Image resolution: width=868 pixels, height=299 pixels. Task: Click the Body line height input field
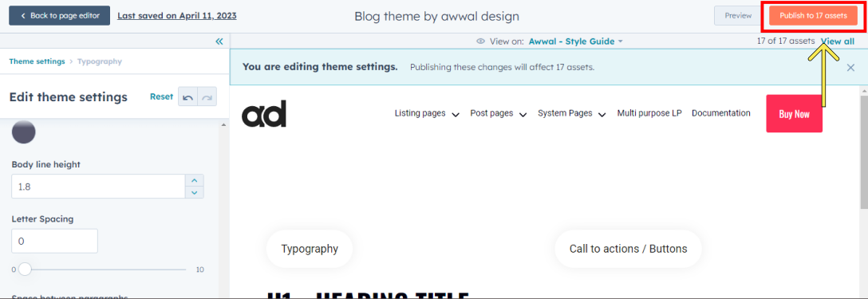point(98,187)
